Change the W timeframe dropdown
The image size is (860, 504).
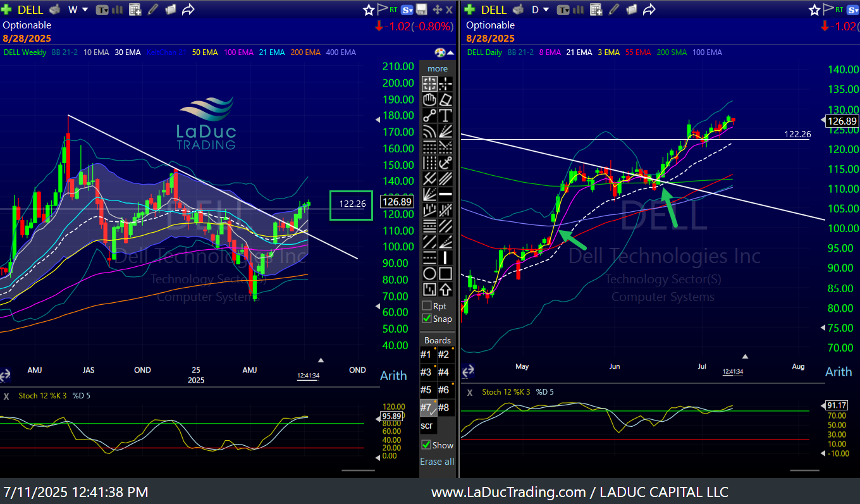78,9
